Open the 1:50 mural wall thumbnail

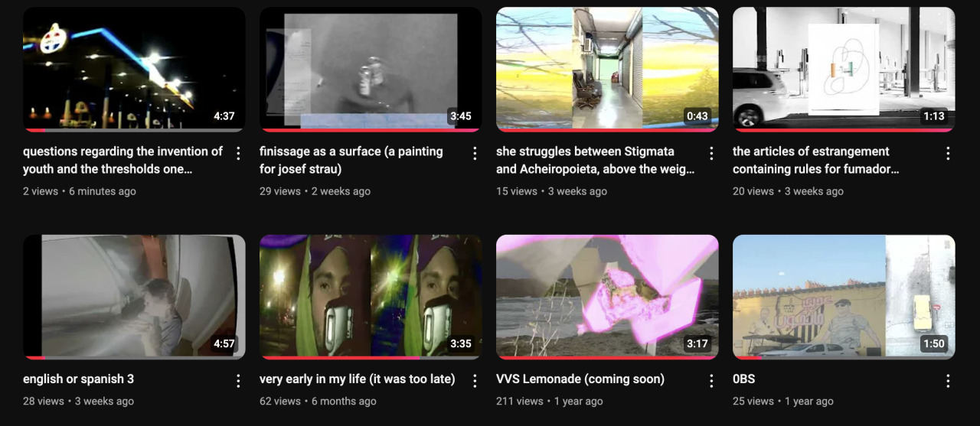(x=844, y=297)
